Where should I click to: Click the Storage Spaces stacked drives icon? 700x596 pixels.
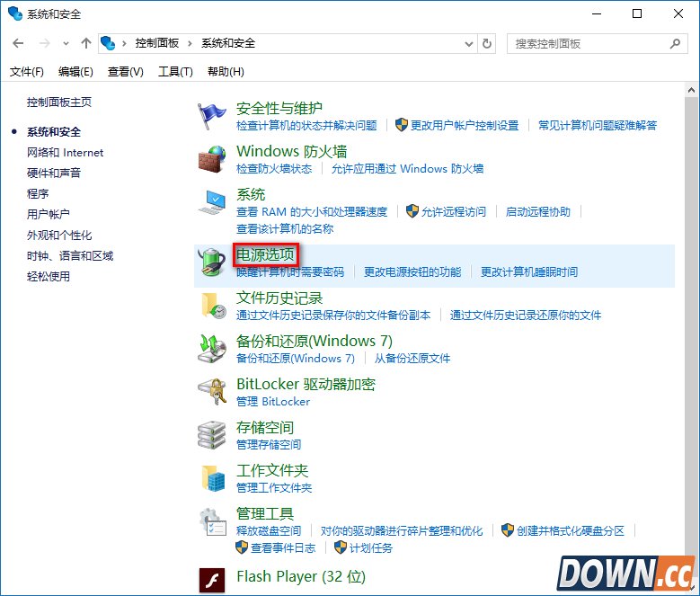[211, 435]
